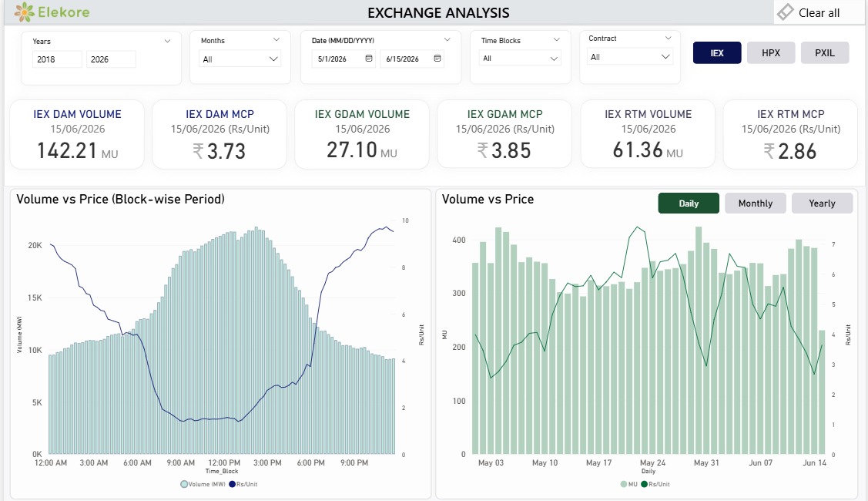Open the Contract All dropdown
This screenshot has height=501, width=868.
[x=630, y=56]
